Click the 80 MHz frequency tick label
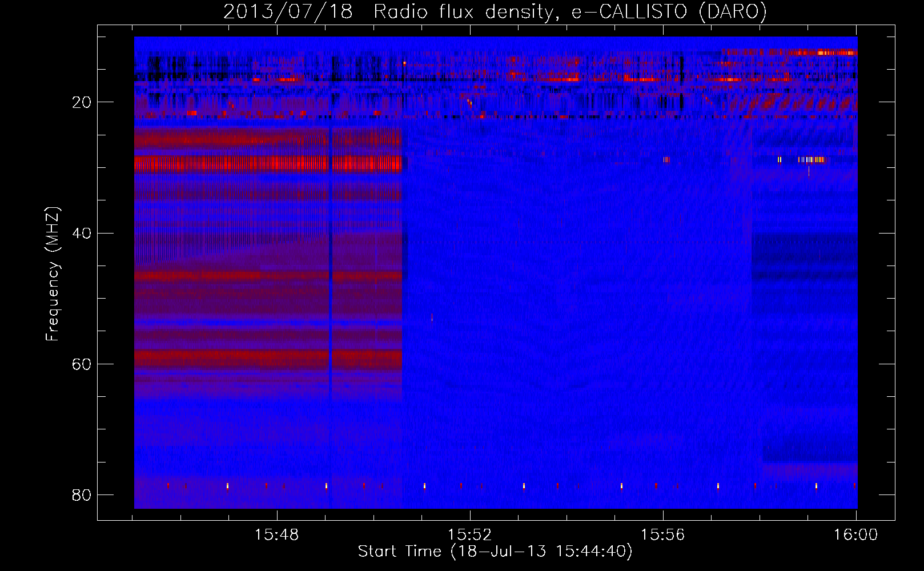The height and width of the screenshot is (571, 924). [82, 494]
